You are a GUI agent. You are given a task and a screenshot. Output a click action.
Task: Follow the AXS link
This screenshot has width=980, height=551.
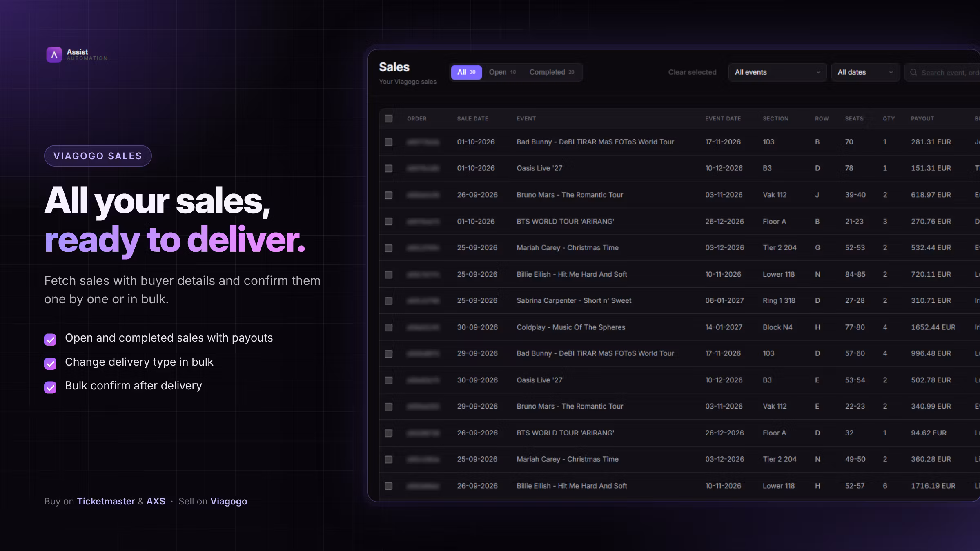point(156,501)
